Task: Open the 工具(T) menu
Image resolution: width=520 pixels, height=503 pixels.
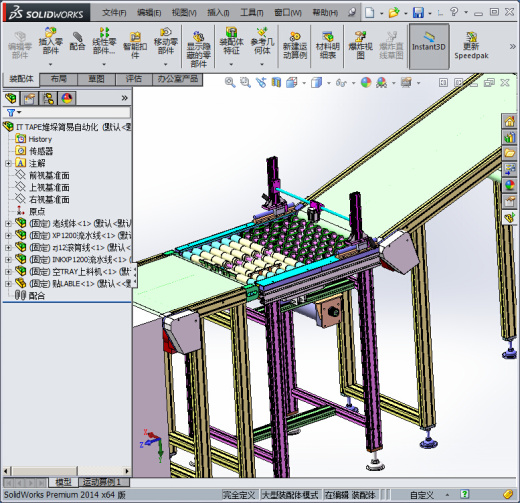Action: pos(252,13)
